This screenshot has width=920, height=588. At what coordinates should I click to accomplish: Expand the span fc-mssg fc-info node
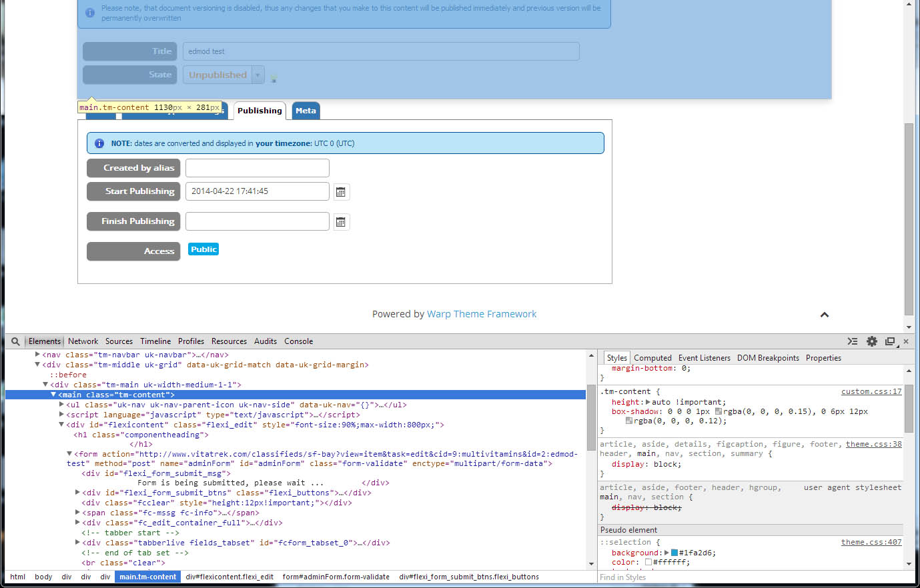(77, 513)
